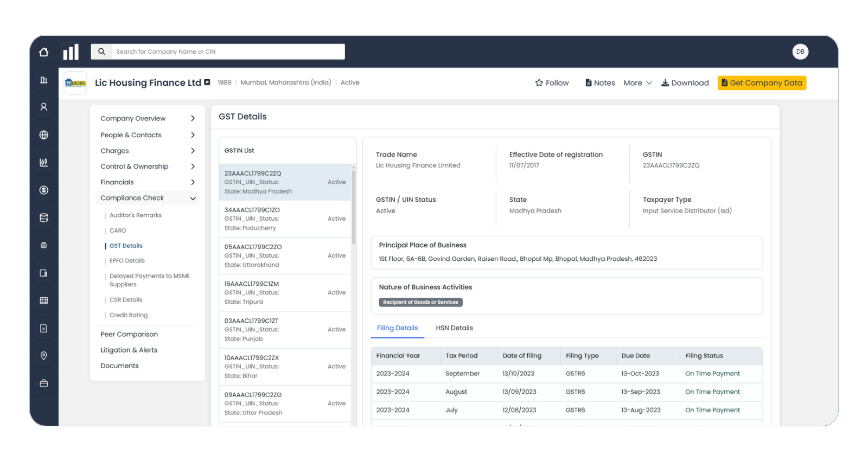Open the Notes label
868x461 pixels.
604,83
